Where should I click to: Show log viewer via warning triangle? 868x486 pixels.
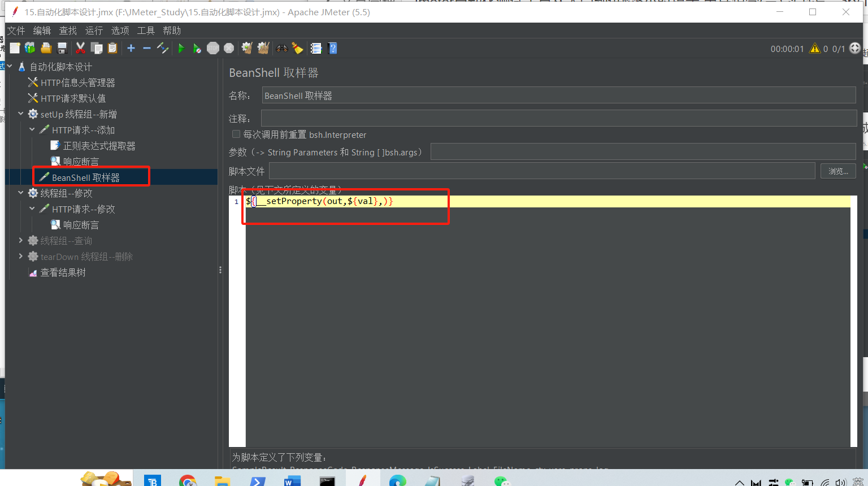click(x=815, y=49)
